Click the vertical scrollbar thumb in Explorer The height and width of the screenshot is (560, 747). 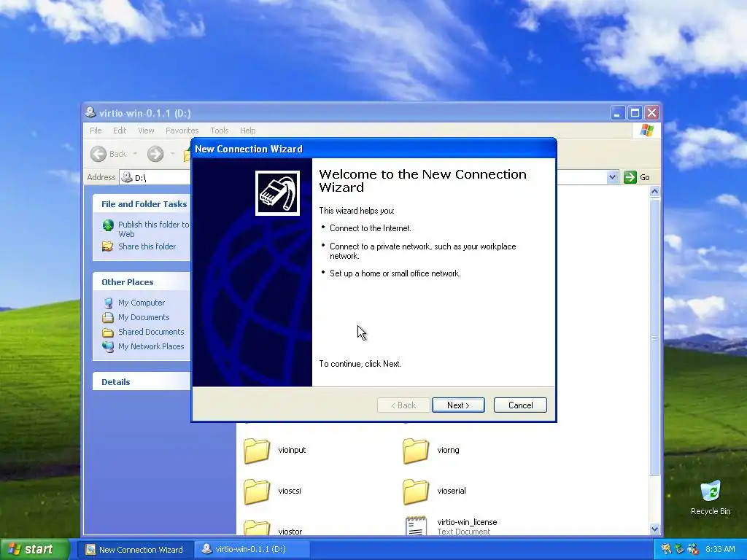click(x=654, y=337)
